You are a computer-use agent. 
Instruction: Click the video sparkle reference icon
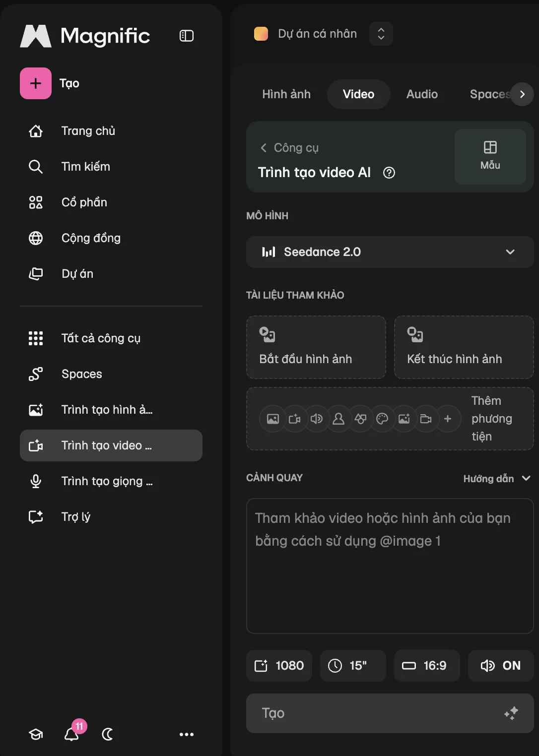(x=295, y=419)
